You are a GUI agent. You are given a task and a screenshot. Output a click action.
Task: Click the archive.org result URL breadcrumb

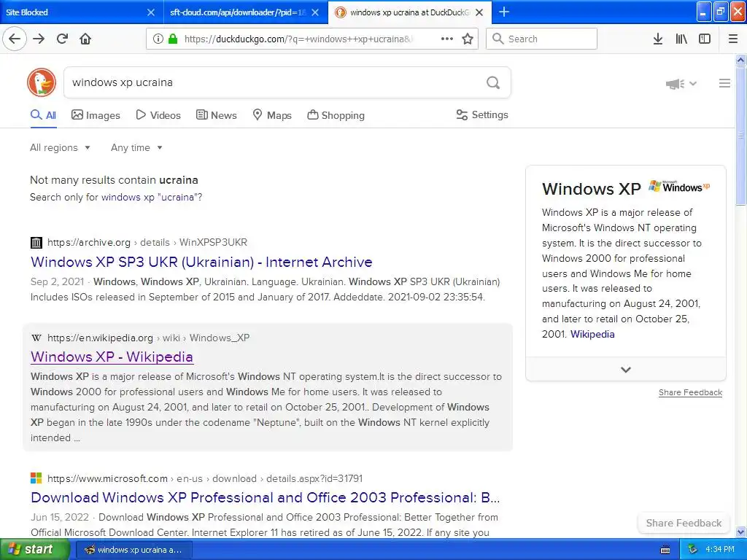coord(147,242)
